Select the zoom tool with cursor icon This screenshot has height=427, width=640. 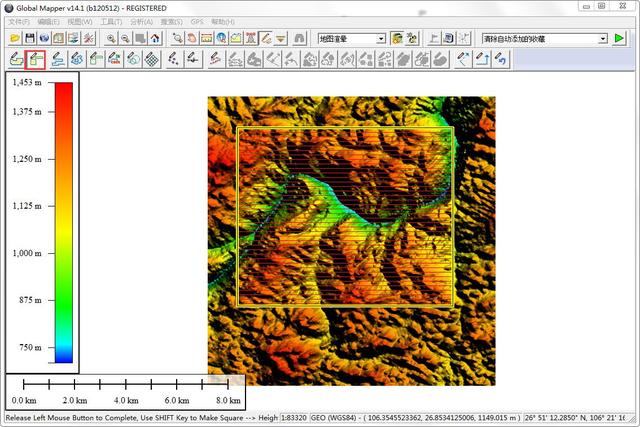point(177,39)
